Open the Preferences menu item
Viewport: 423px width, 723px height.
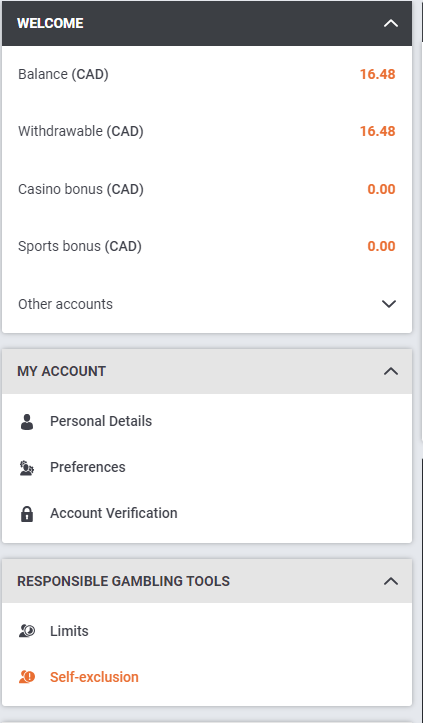pyautogui.click(x=88, y=467)
